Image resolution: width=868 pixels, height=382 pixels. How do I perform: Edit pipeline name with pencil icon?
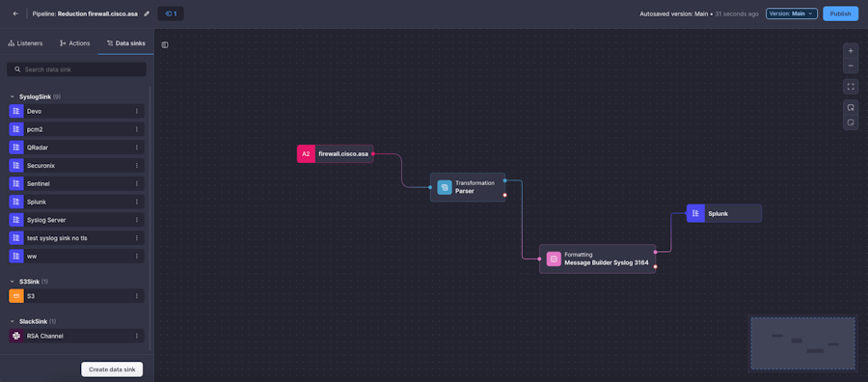[147, 14]
